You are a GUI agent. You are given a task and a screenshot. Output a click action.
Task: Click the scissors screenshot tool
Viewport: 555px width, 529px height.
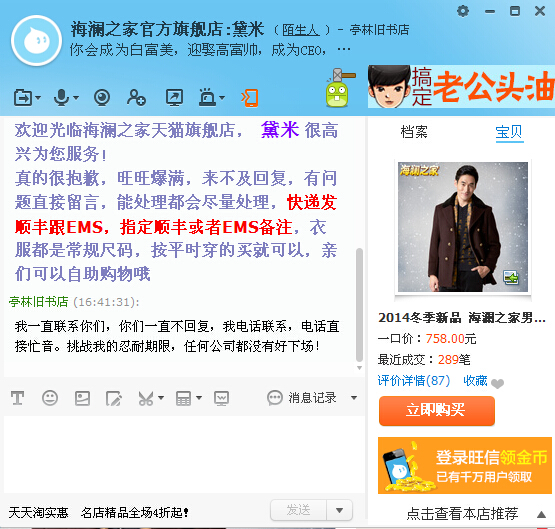click(146, 398)
